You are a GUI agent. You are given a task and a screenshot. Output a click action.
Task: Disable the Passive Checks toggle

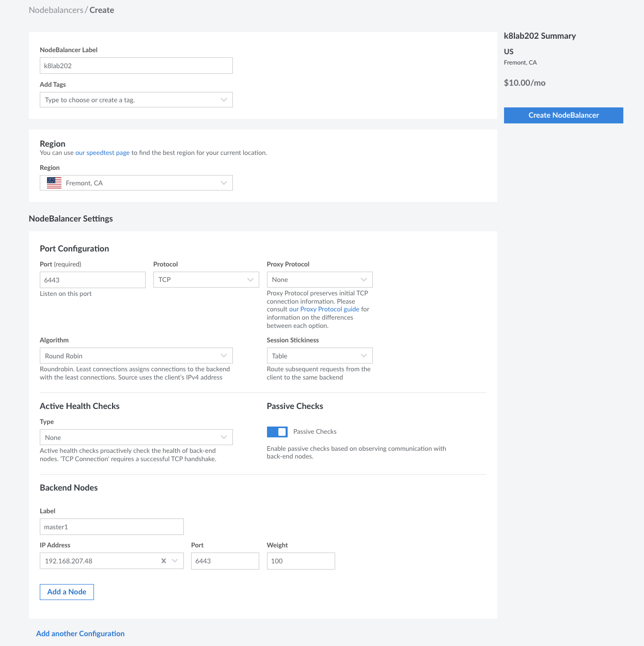(277, 432)
